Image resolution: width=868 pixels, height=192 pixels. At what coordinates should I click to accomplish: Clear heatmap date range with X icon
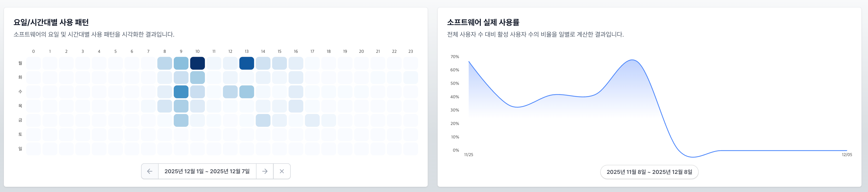[282, 171]
